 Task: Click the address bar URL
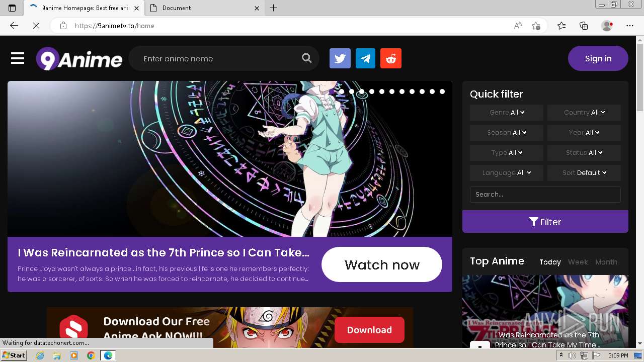tap(115, 26)
